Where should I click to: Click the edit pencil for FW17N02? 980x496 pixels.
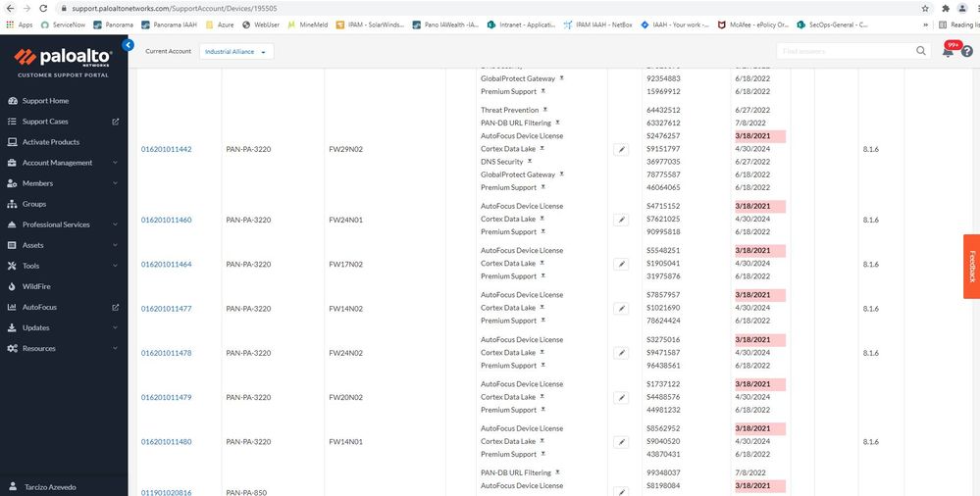point(621,265)
